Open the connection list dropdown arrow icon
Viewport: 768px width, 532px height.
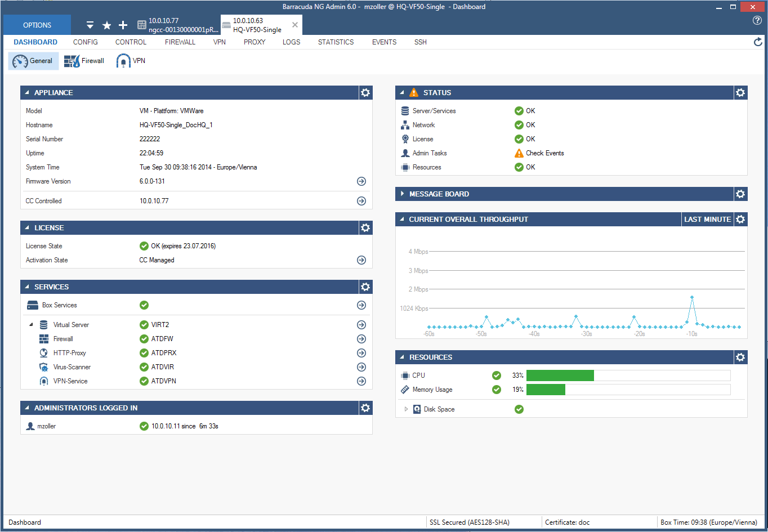click(x=90, y=25)
